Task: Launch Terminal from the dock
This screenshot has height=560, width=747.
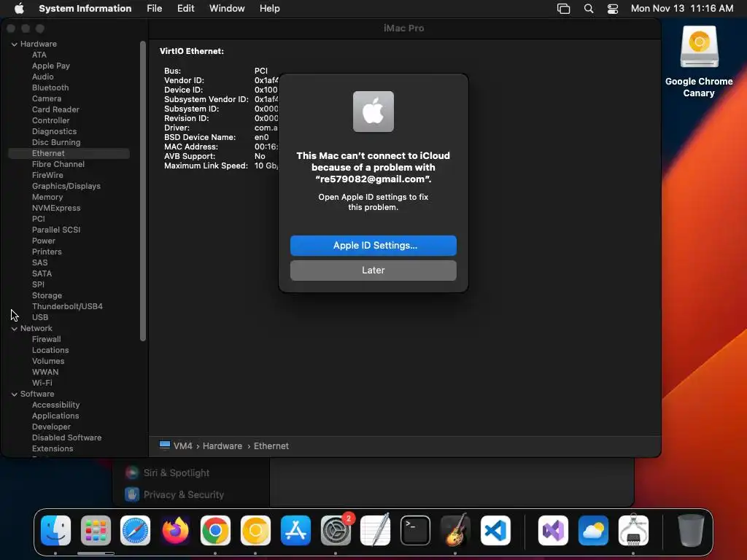Action: point(415,530)
